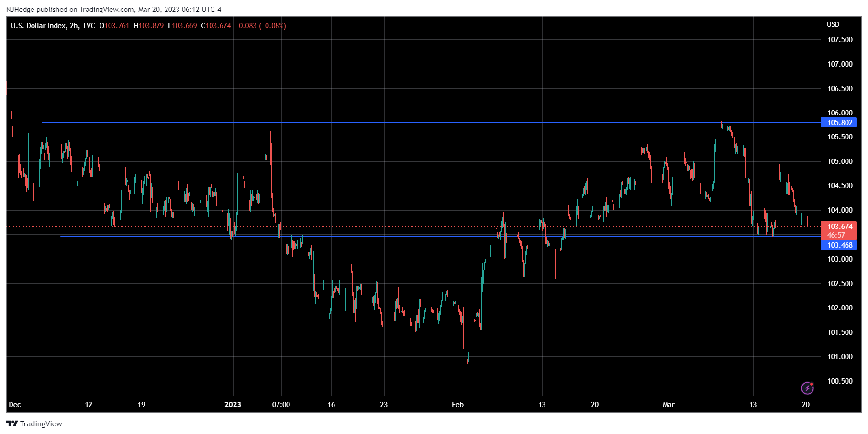Open the USD currency selector on price scale
The height and width of the screenshot is (434, 868).
[833, 24]
